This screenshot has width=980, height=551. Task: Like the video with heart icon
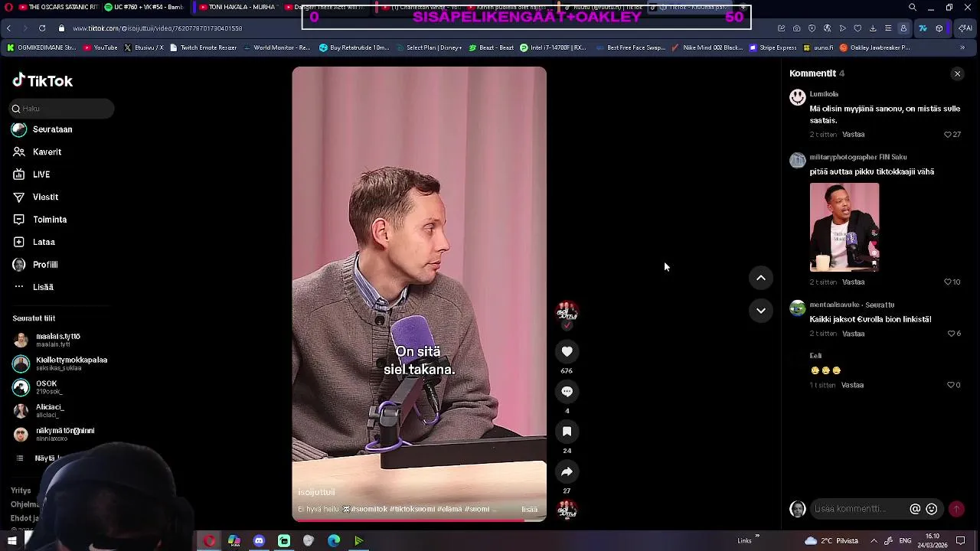(x=567, y=351)
